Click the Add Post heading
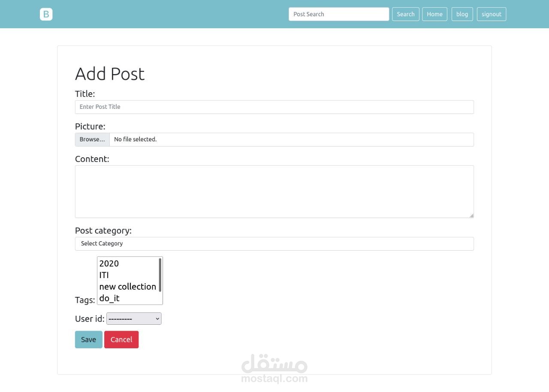 coord(110,74)
